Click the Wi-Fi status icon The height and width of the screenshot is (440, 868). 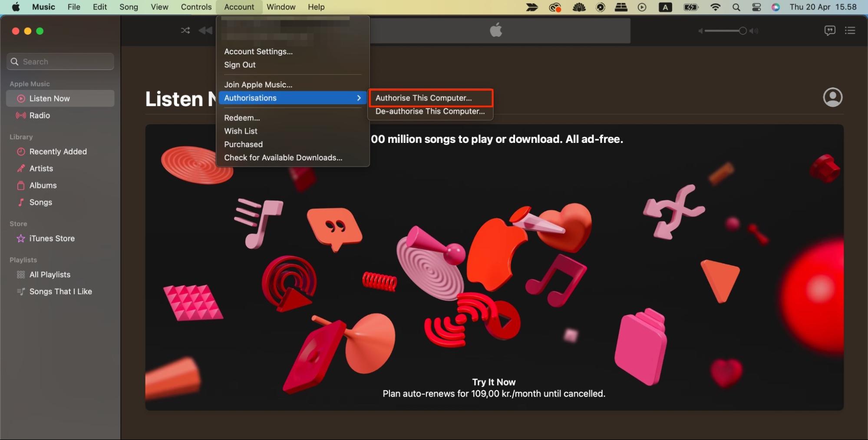pyautogui.click(x=715, y=7)
